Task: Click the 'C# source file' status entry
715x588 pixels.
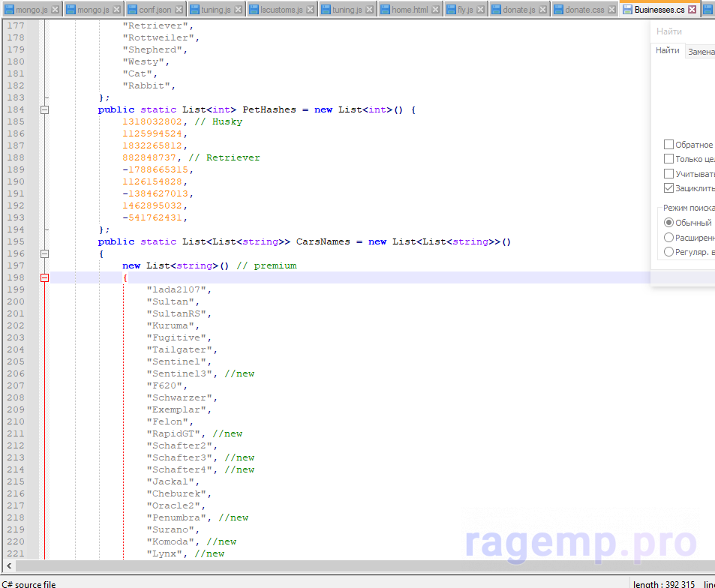Action: tap(29, 584)
